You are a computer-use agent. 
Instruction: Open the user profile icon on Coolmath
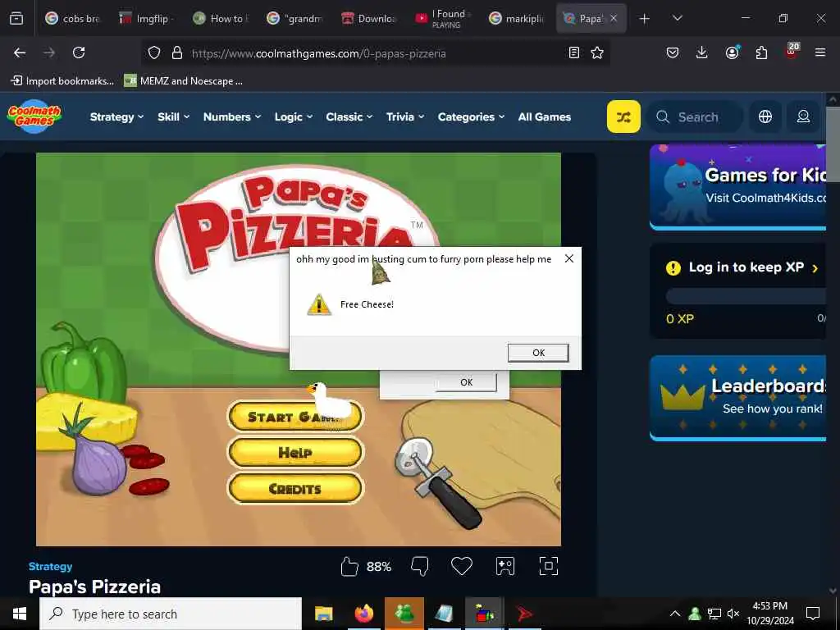[803, 116]
